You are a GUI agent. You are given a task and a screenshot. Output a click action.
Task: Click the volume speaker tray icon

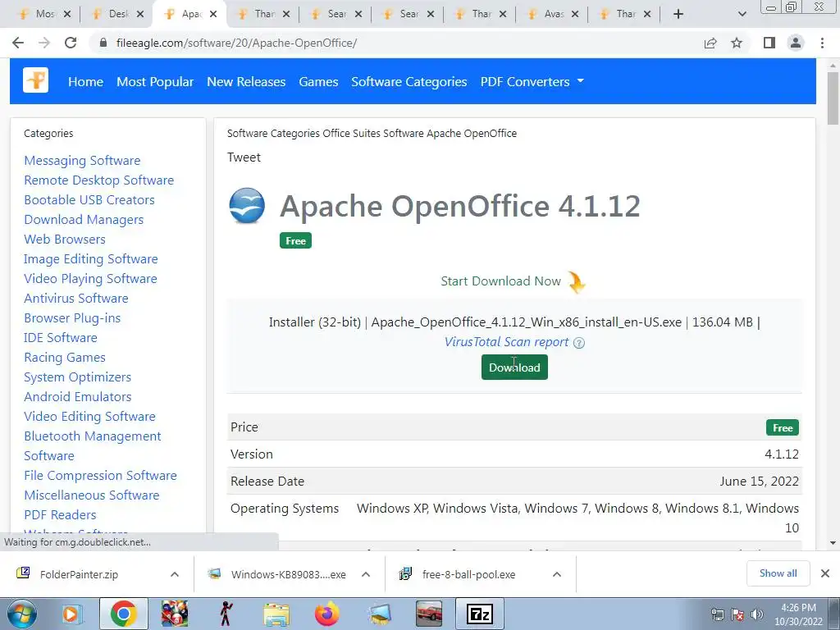pyautogui.click(x=757, y=614)
